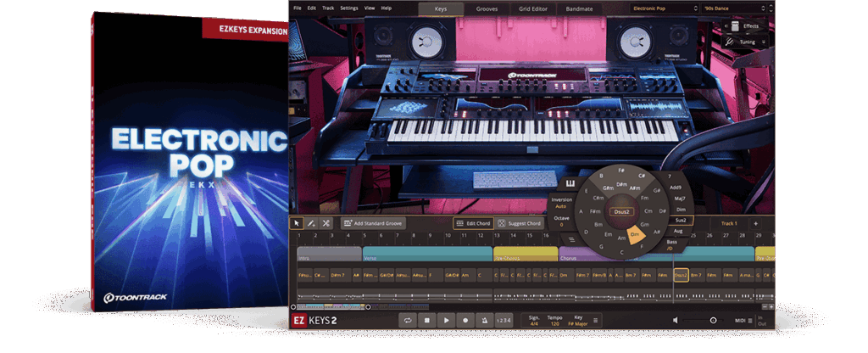Switch to the Bandmate tab
Screen dimensions: 868x353
point(579,8)
